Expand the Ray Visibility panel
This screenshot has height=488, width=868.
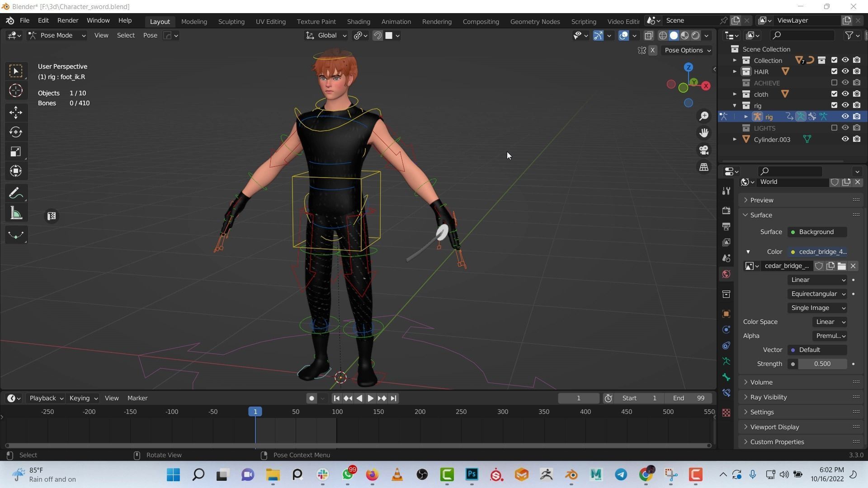768,398
